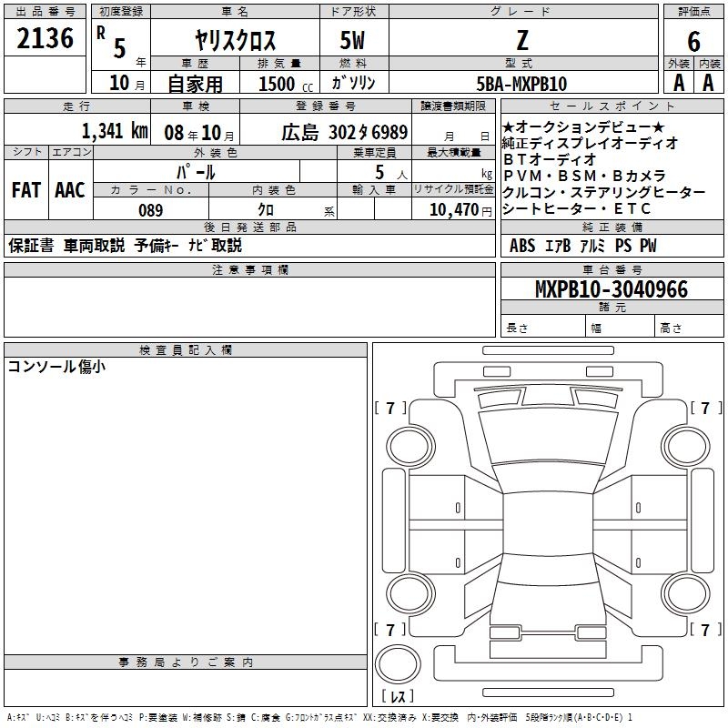Image resolution: width=728 pixels, height=728 pixels.
Task: Select the 車台番号 header
Action: pyautogui.click(x=612, y=269)
